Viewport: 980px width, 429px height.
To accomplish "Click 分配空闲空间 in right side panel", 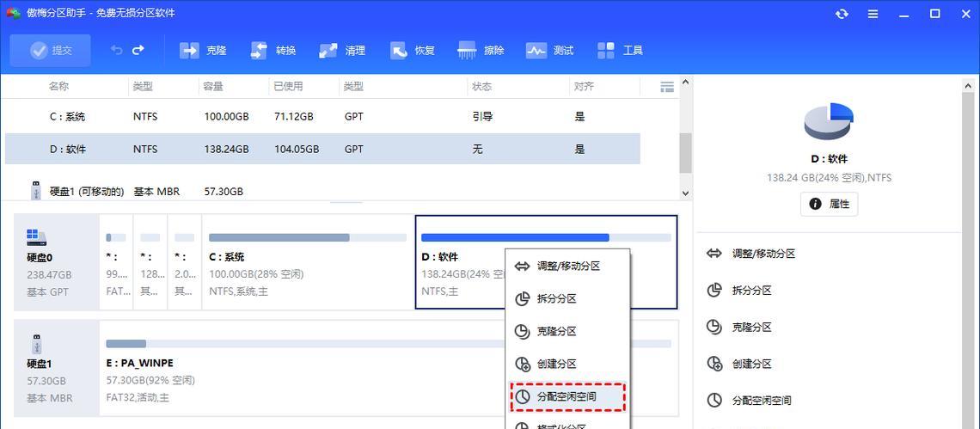I will click(x=750, y=401).
